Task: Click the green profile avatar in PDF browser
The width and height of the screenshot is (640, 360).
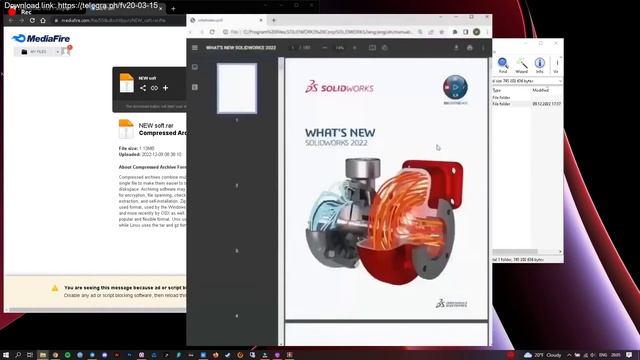Action: pyautogui.click(x=476, y=32)
